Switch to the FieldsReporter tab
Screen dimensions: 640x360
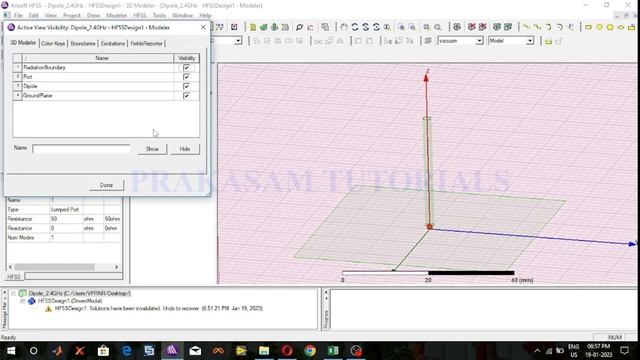(x=147, y=43)
